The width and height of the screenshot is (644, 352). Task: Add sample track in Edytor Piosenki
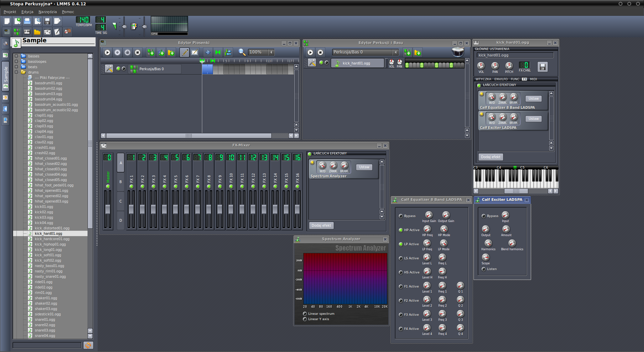161,52
